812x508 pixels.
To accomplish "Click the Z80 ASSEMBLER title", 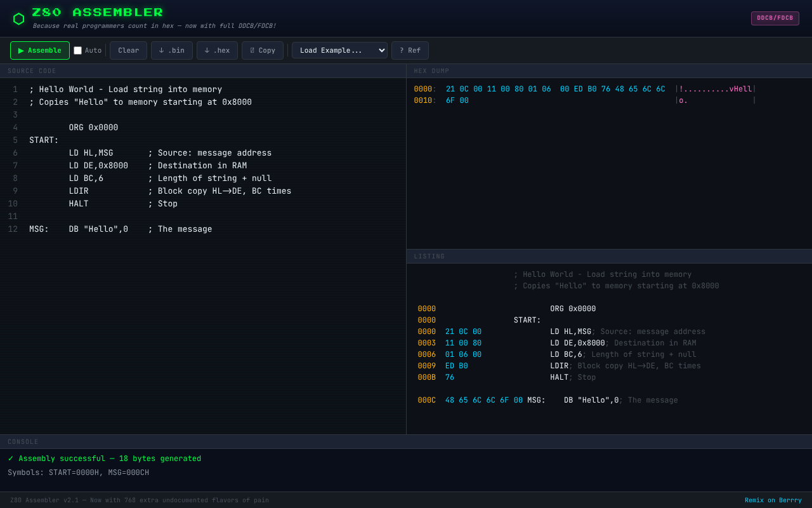I will tap(98, 13).
